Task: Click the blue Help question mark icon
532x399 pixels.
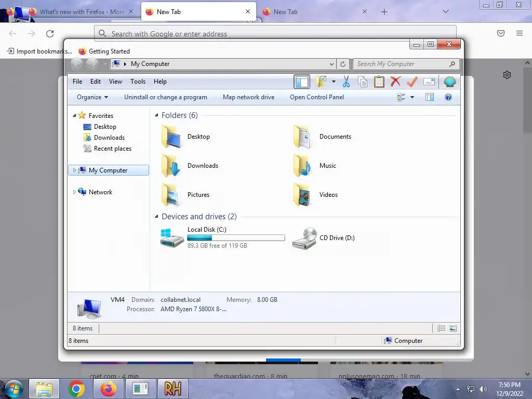Action: click(448, 97)
